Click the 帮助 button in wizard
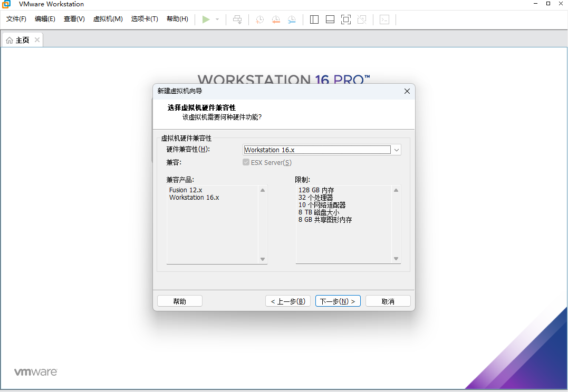568x392 pixels. click(180, 301)
